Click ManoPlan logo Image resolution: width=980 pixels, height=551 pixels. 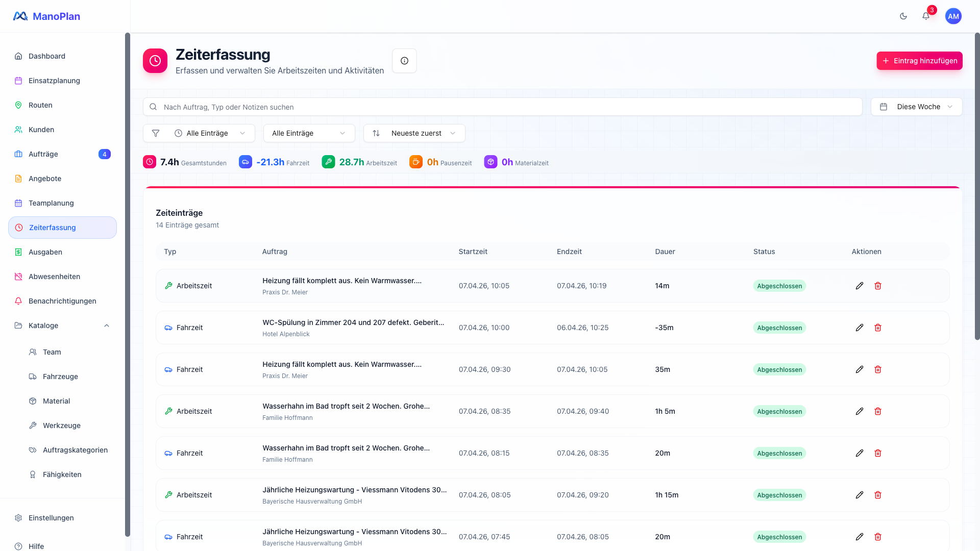click(x=46, y=16)
